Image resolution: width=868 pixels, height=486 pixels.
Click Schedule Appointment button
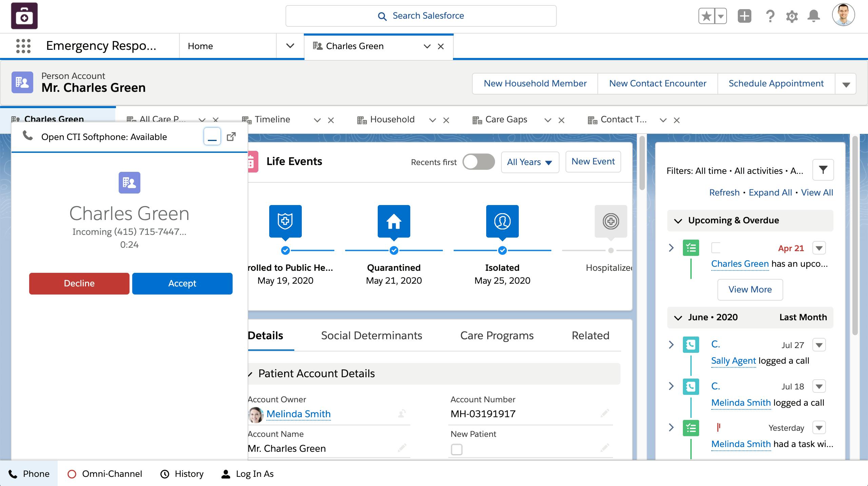(776, 83)
